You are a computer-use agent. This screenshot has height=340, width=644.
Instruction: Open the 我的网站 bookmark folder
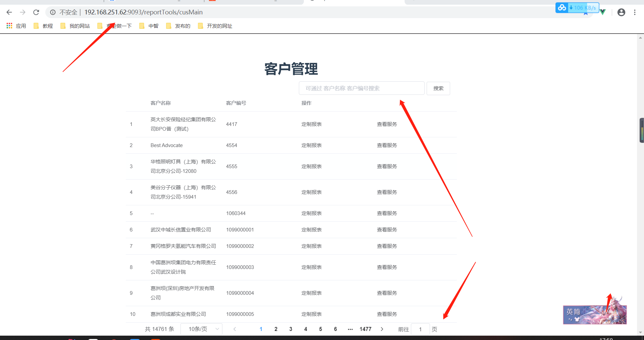click(75, 26)
